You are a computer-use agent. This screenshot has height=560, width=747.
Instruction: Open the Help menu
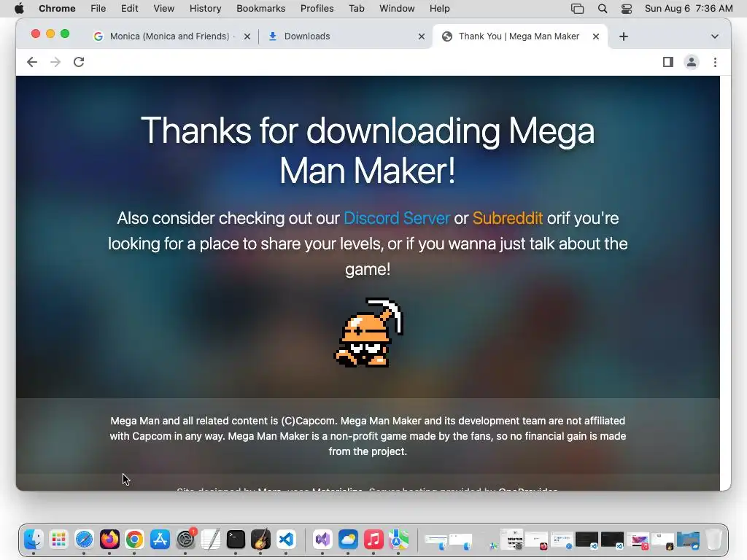tap(439, 9)
